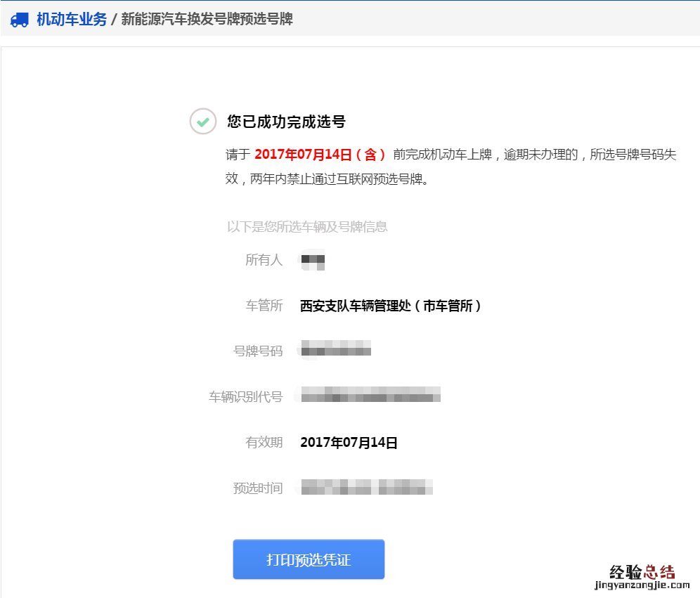Click the 西安支队车辆管理处（市车管所） text
This screenshot has height=598, width=700.
[392, 306]
